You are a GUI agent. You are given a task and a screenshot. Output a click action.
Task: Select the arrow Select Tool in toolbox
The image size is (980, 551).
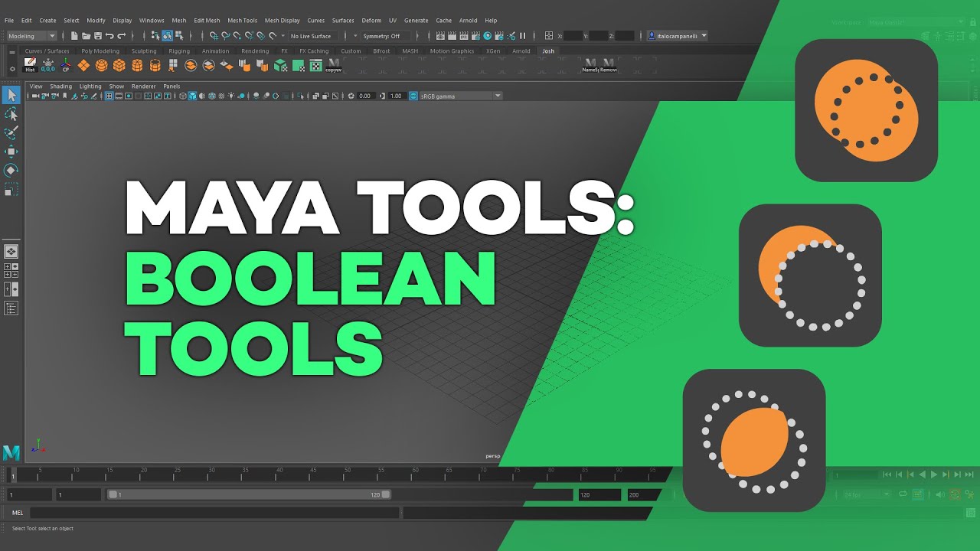(x=11, y=95)
